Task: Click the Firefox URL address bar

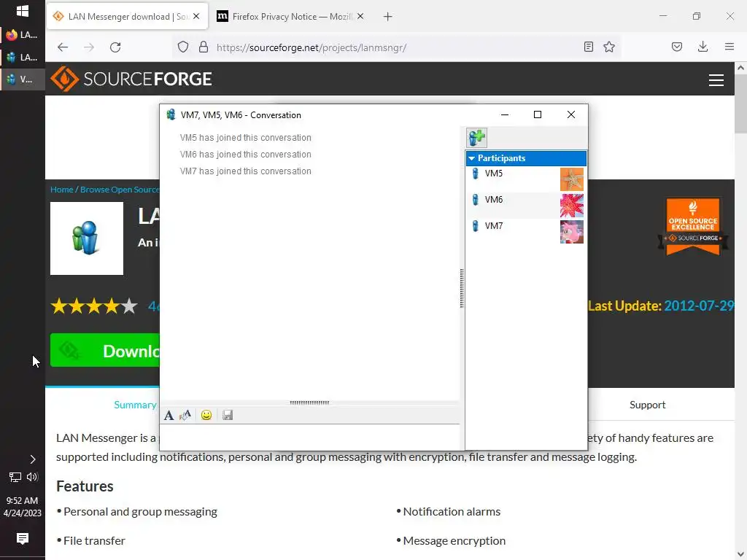Action: coord(395,47)
